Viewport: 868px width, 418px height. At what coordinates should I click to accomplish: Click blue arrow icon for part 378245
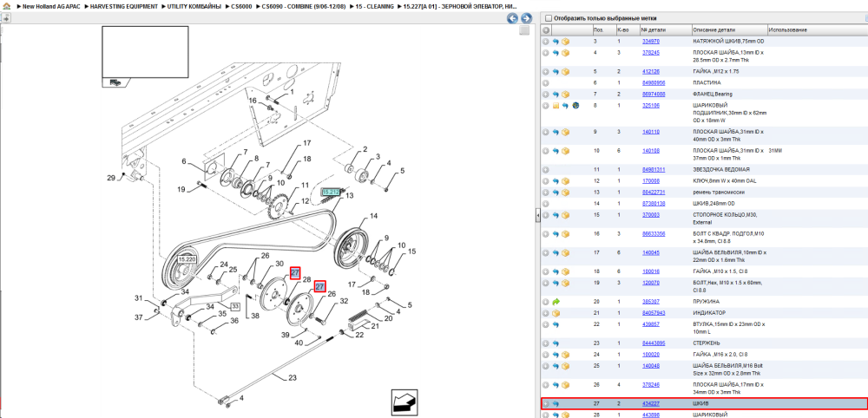coord(556,53)
